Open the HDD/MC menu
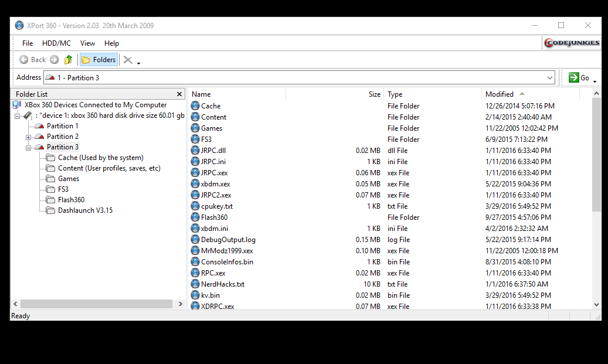Viewport: 608px width, 364px height. click(56, 43)
